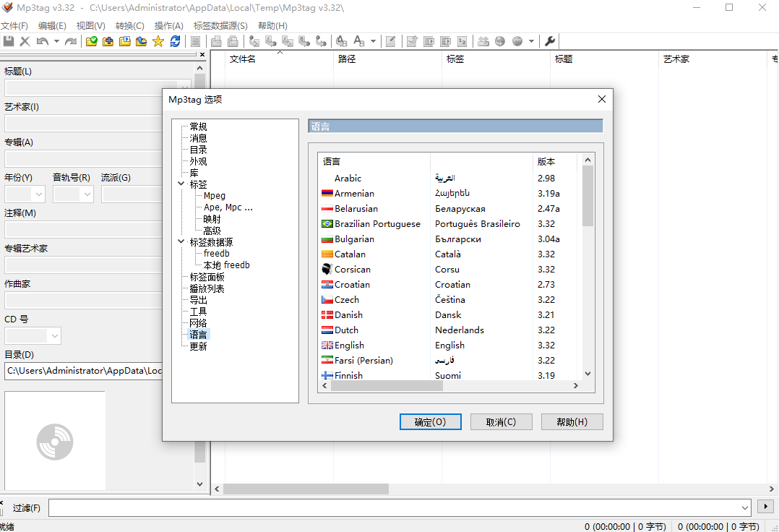
Task: Open the CD 号 dropdown
Action: point(54,336)
